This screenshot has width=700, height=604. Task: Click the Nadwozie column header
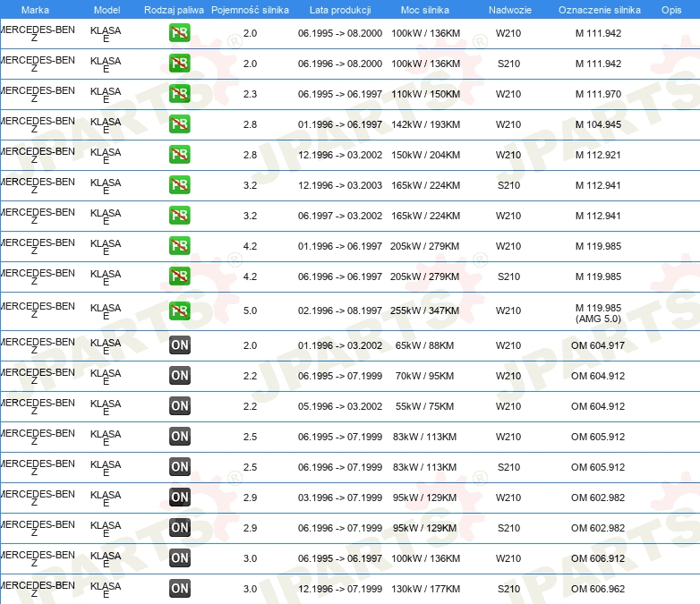(x=510, y=10)
